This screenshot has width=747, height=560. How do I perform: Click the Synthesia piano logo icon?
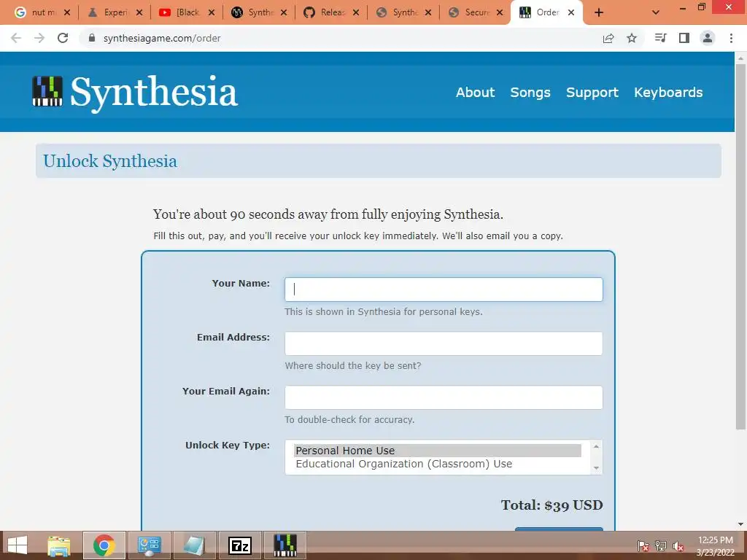click(47, 91)
